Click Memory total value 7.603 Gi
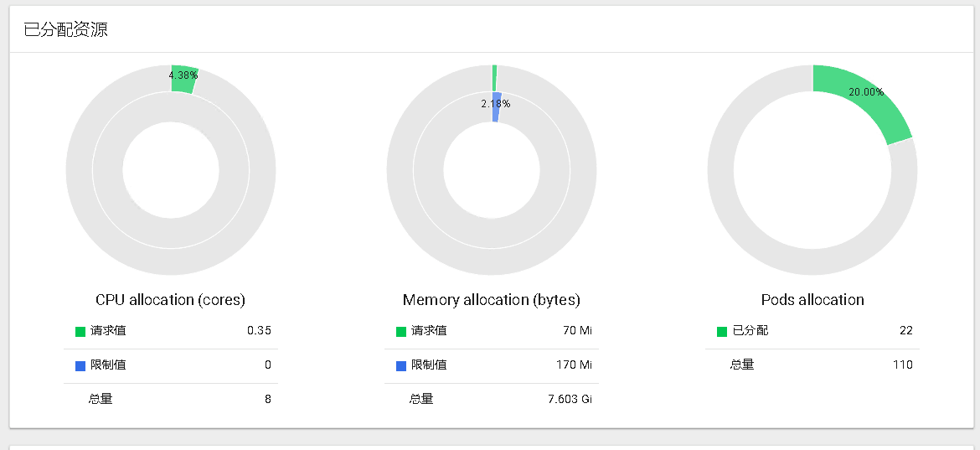 [570, 399]
